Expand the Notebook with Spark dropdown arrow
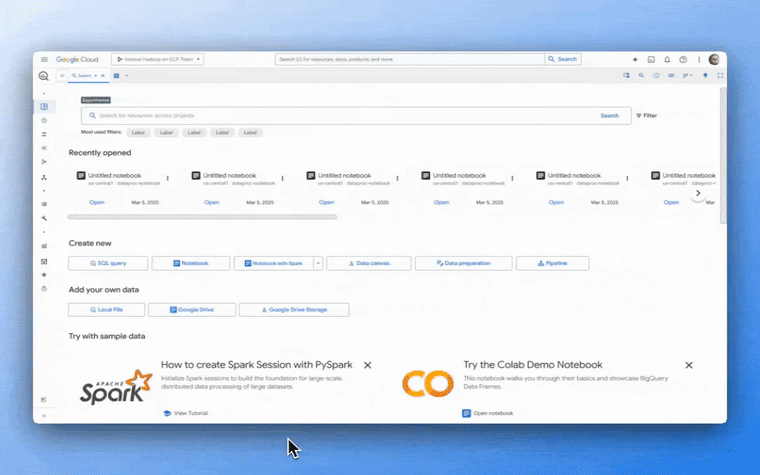This screenshot has width=760, height=475. pyautogui.click(x=318, y=263)
